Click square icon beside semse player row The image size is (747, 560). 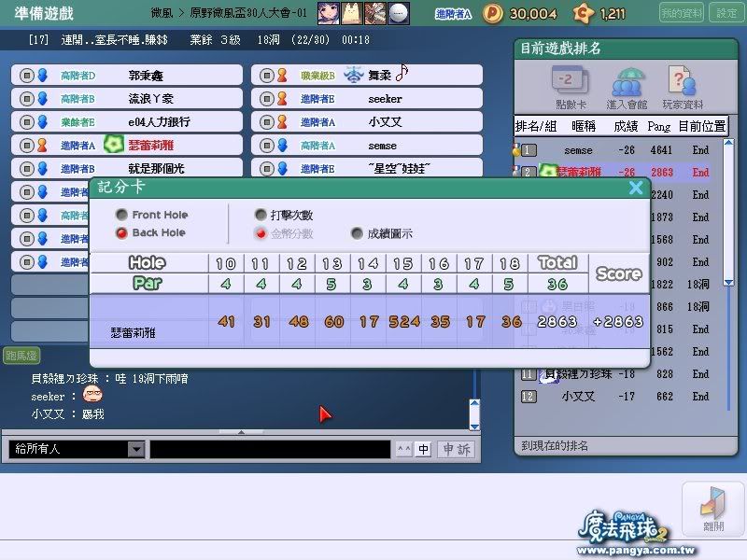(267, 146)
